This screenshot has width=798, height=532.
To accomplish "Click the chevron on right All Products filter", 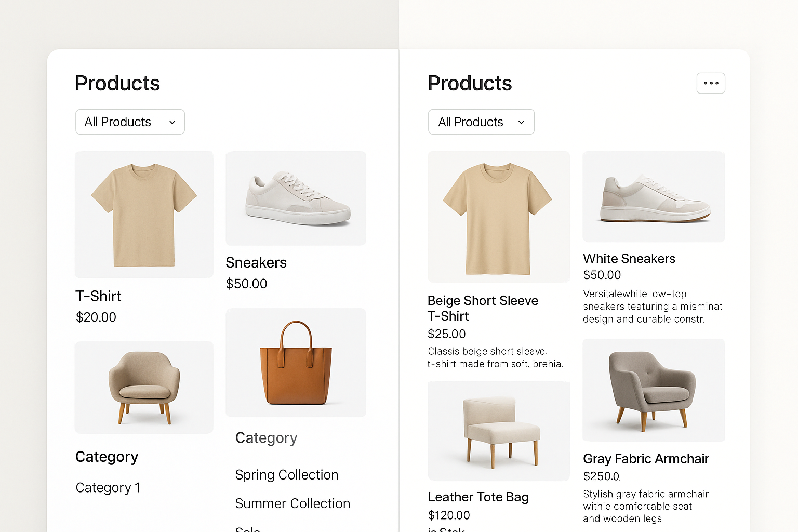I will [521, 122].
